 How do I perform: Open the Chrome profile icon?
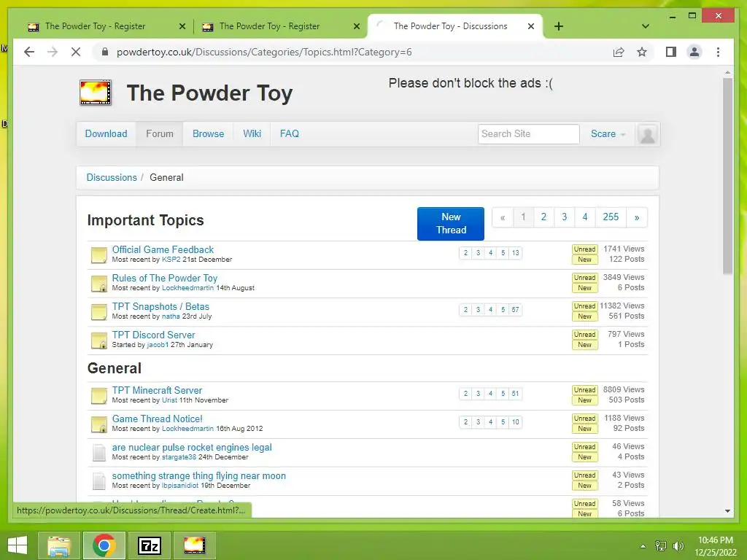click(694, 52)
